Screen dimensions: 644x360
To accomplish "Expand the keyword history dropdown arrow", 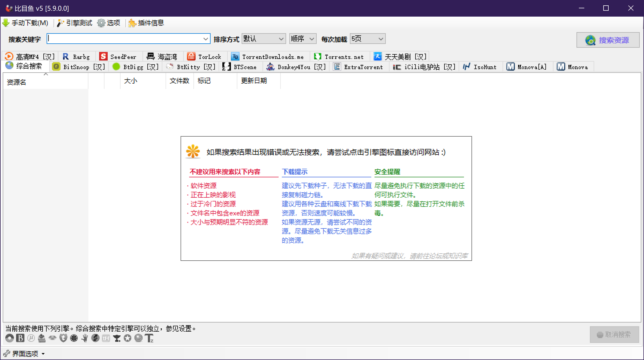I will [x=206, y=39].
